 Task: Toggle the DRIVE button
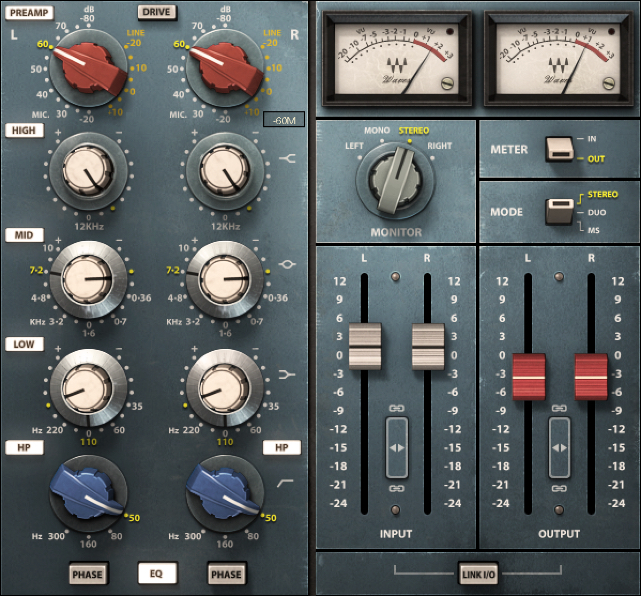pyautogui.click(x=157, y=12)
